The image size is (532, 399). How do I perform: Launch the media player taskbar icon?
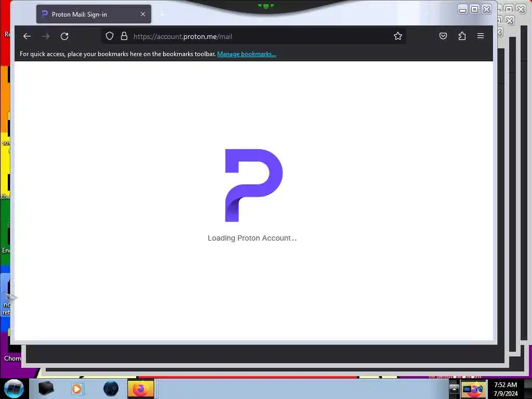(x=77, y=389)
